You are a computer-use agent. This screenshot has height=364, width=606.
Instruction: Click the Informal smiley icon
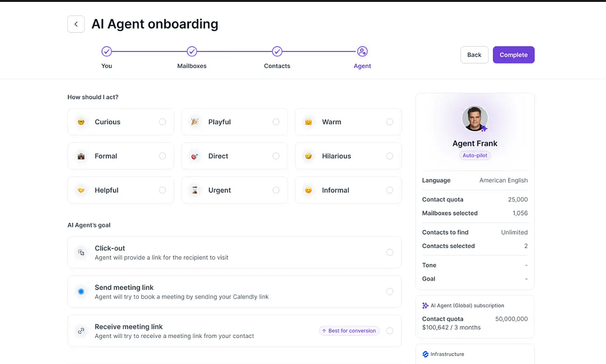coord(308,190)
